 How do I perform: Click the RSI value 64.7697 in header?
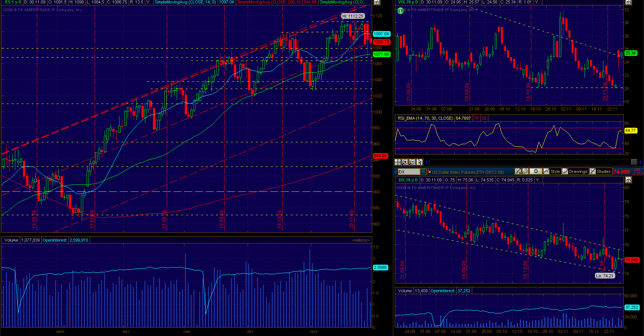tap(463, 118)
